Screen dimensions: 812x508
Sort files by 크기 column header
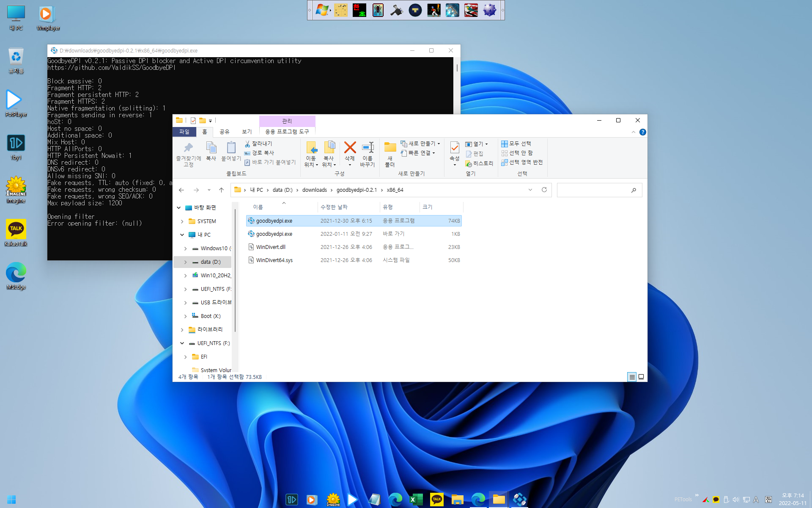(442, 207)
